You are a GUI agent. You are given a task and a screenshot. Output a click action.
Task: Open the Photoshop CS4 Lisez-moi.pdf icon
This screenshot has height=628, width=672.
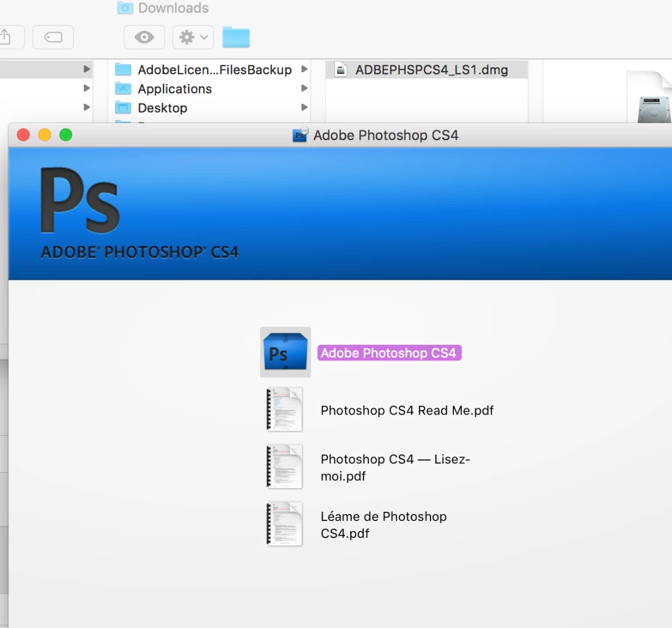coord(285,466)
